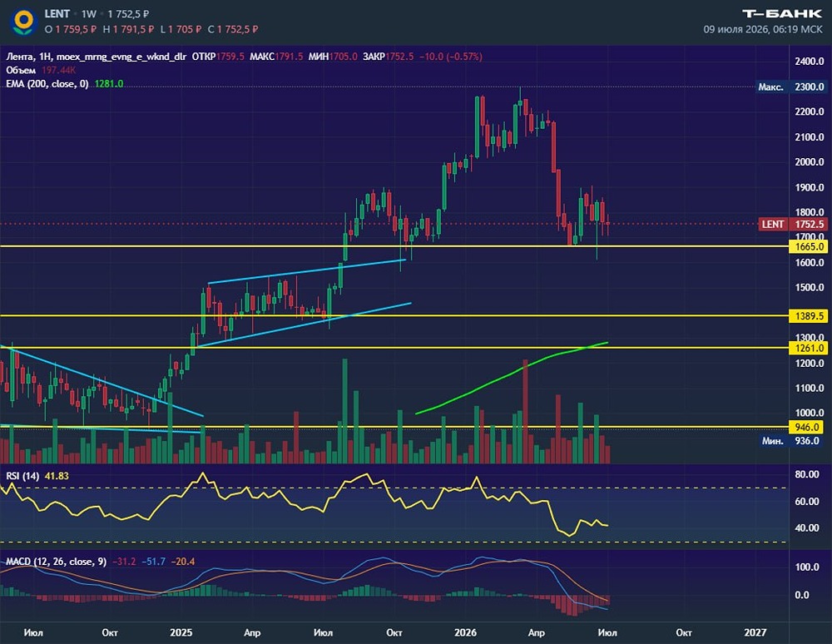This screenshot has width=832, height=644.
Task: Click the Мин. 936.0 low label
Action: click(791, 441)
